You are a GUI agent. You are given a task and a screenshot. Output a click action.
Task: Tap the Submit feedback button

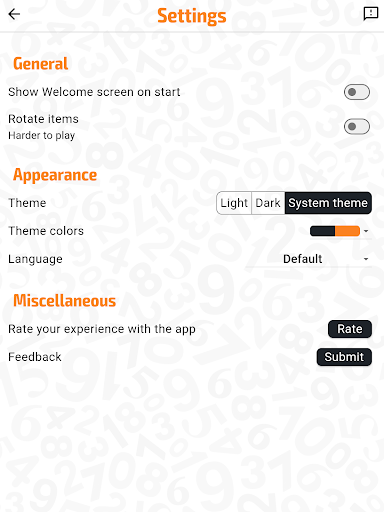point(344,357)
